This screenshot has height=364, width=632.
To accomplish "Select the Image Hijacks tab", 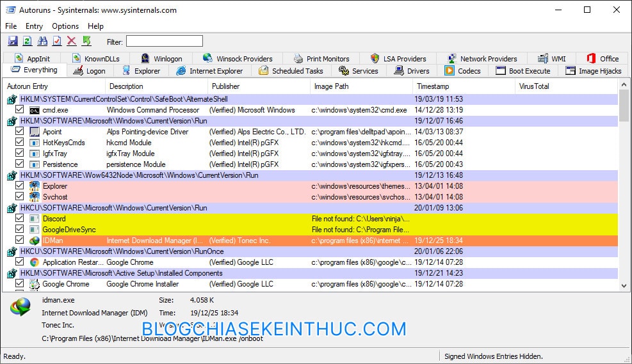I will pyautogui.click(x=594, y=71).
